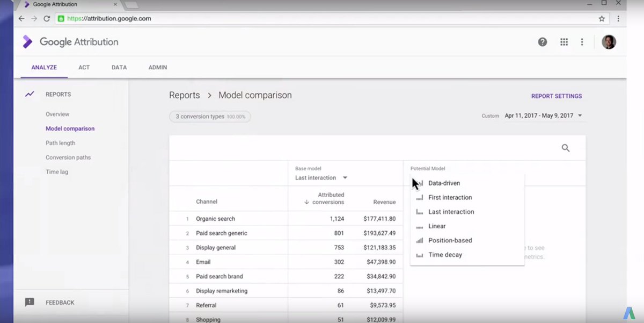Click the browser back arrow
Screen dimensions: 644x323
(21, 18)
